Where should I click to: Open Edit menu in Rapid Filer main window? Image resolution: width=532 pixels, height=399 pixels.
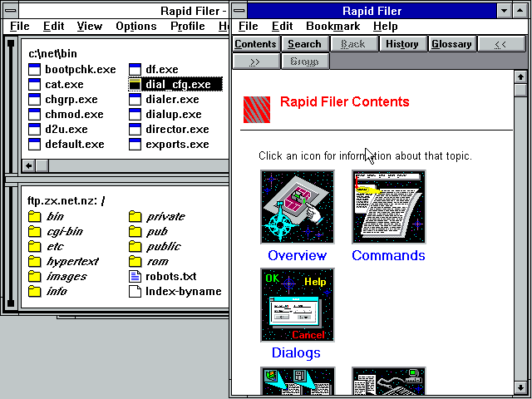tap(53, 26)
